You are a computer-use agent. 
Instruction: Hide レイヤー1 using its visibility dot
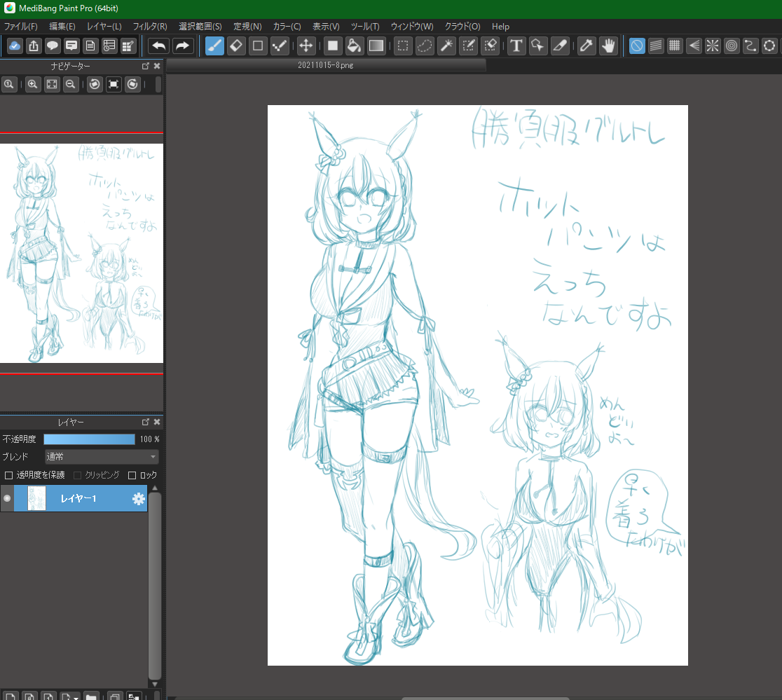[x=7, y=498]
